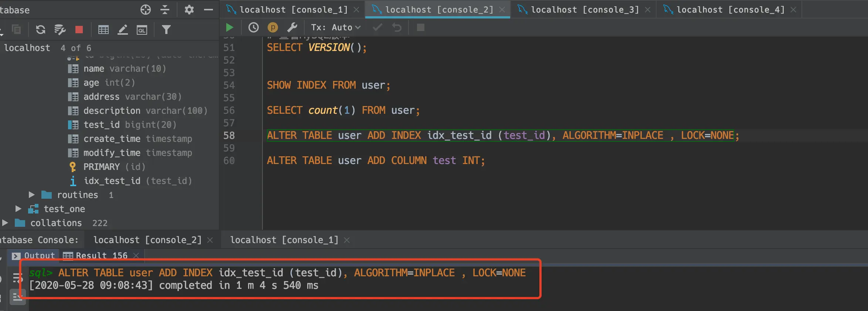868x311 pixels.
Task: Click the edit source pencil icon
Action: (123, 30)
